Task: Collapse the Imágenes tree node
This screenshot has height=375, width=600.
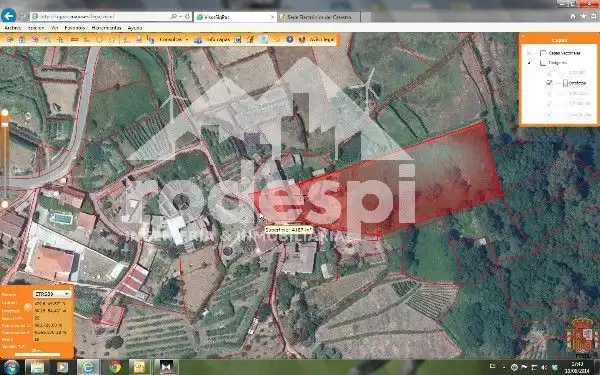Action: 530,63
